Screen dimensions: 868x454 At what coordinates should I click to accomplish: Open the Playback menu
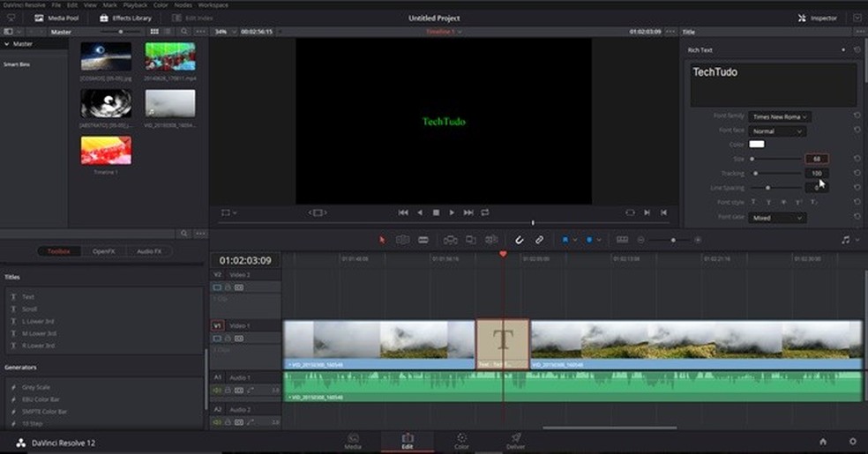point(135,4)
